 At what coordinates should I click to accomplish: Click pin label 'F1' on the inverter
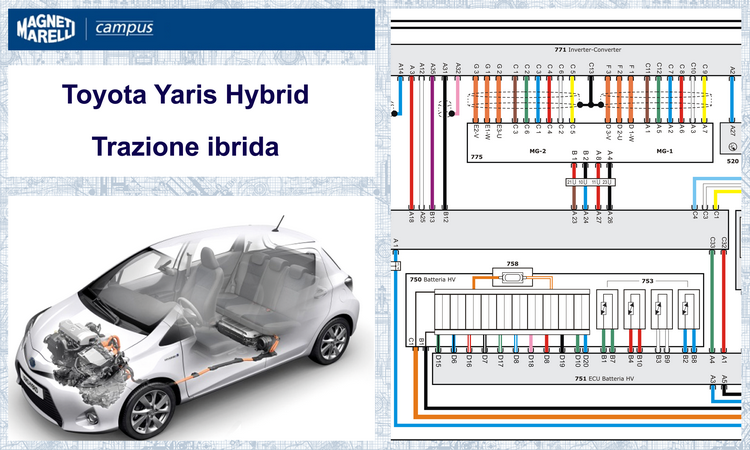click(x=631, y=69)
